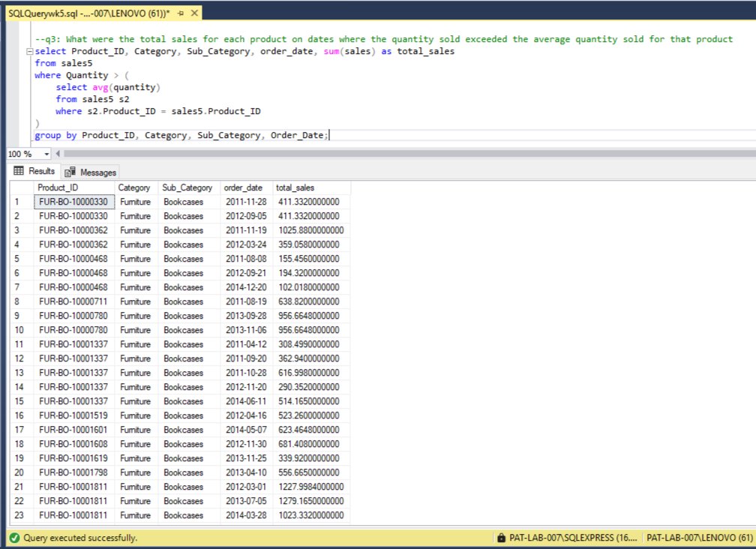Select the Category column header
756x549 pixels.
[136, 187]
